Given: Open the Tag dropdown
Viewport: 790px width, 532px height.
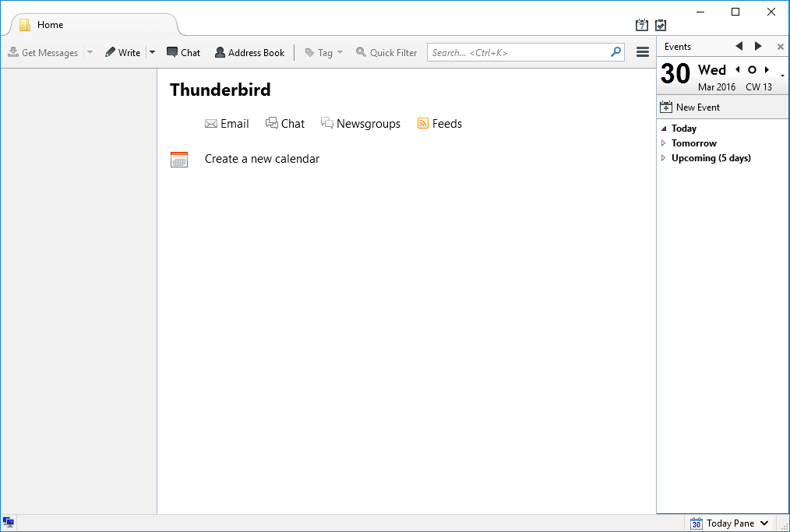Looking at the screenshot, I should pyautogui.click(x=324, y=52).
